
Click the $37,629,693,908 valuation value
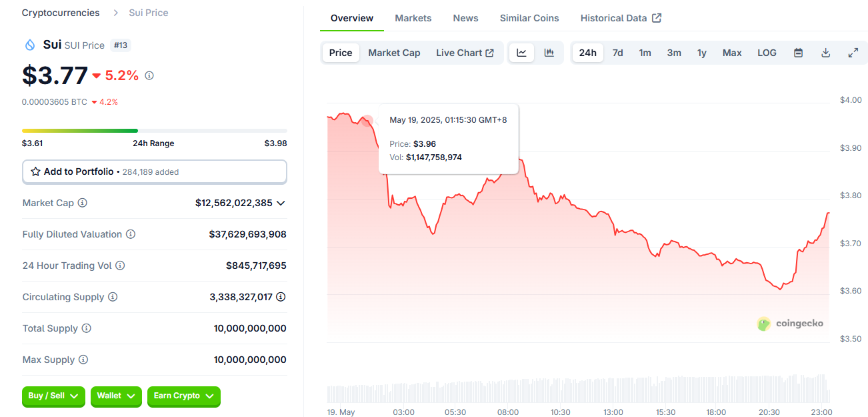tap(248, 234)
